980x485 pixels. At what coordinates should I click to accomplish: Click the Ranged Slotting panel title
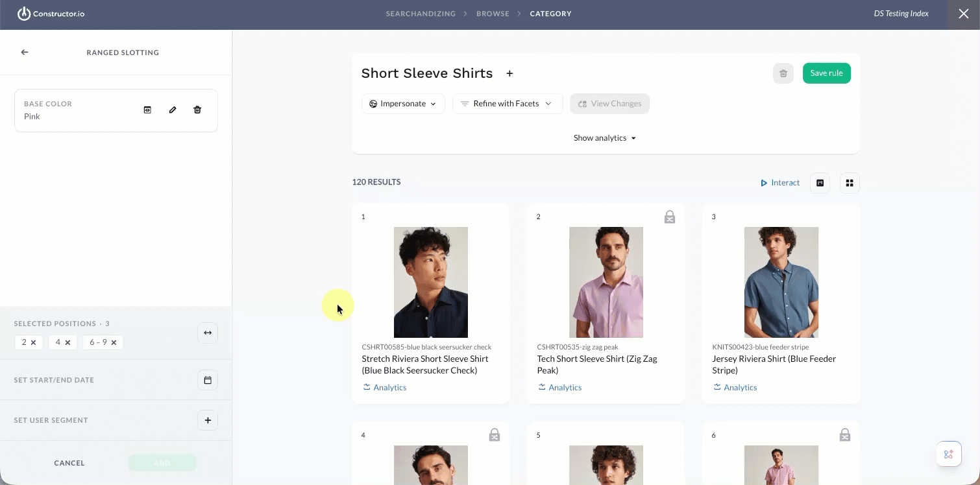(123, 53)
